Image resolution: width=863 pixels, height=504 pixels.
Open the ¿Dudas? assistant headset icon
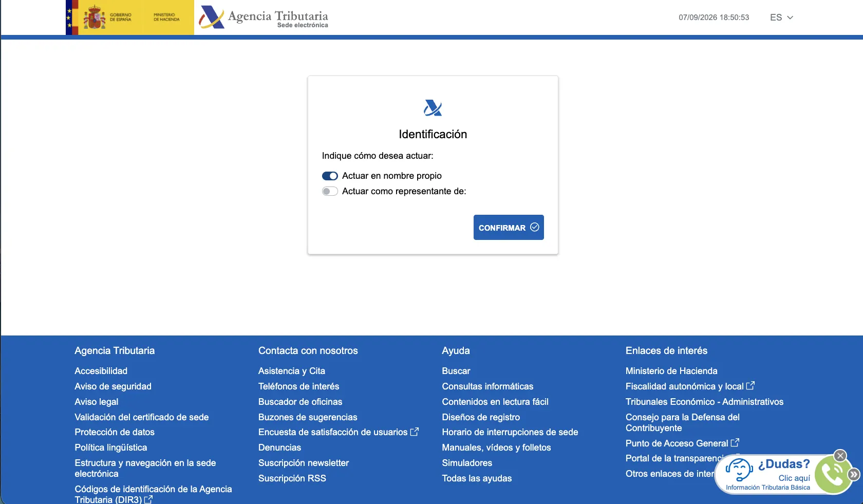[739, 470]
